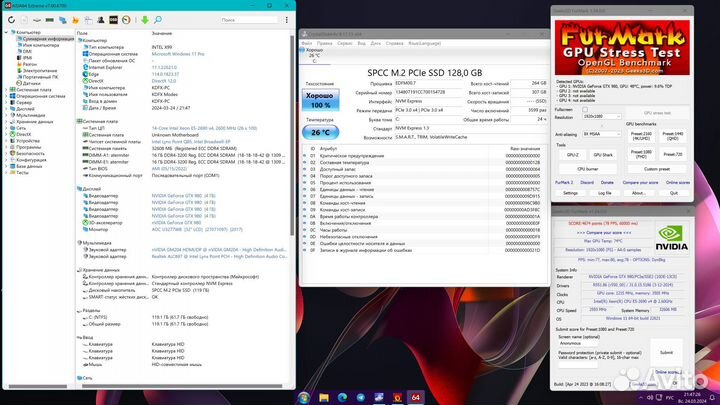Open the Сервис menu in CrystalDiskInfo
Screen dimensions: 720x405
345,43
